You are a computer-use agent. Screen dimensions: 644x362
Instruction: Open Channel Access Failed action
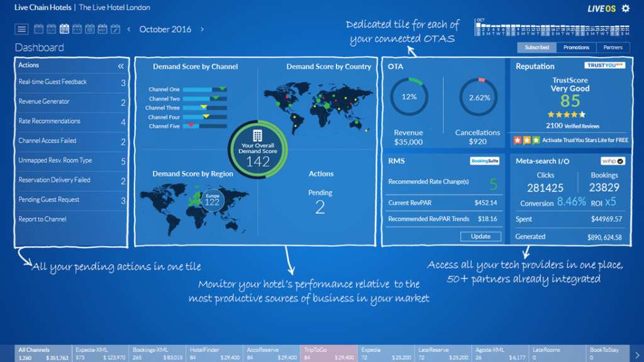pos(72,141)
